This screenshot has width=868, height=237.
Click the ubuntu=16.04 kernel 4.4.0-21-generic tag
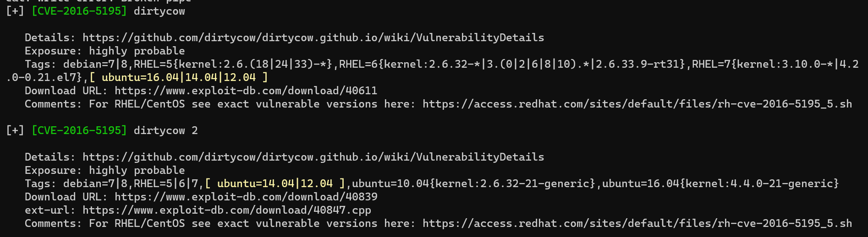pyautogui.click(x=720, y=183)
